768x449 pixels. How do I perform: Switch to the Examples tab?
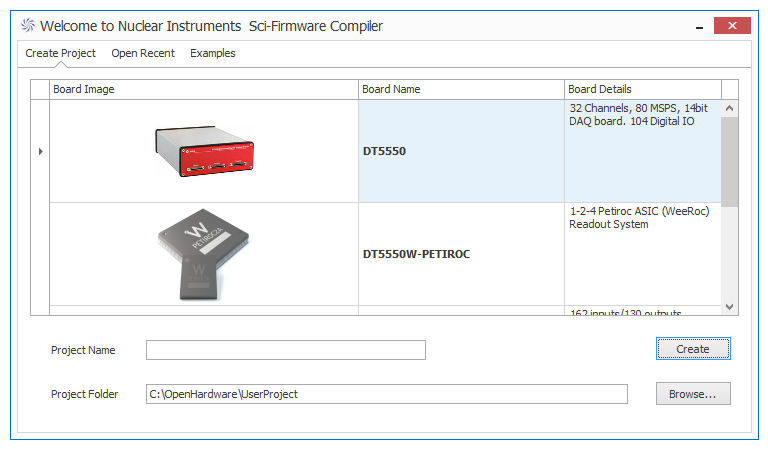213,53
